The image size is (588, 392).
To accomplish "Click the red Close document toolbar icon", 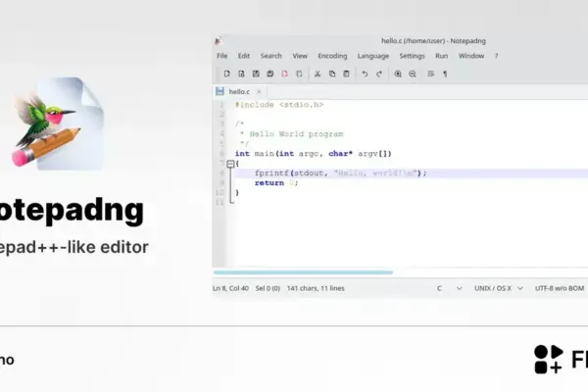I will (x=284, y=73).
